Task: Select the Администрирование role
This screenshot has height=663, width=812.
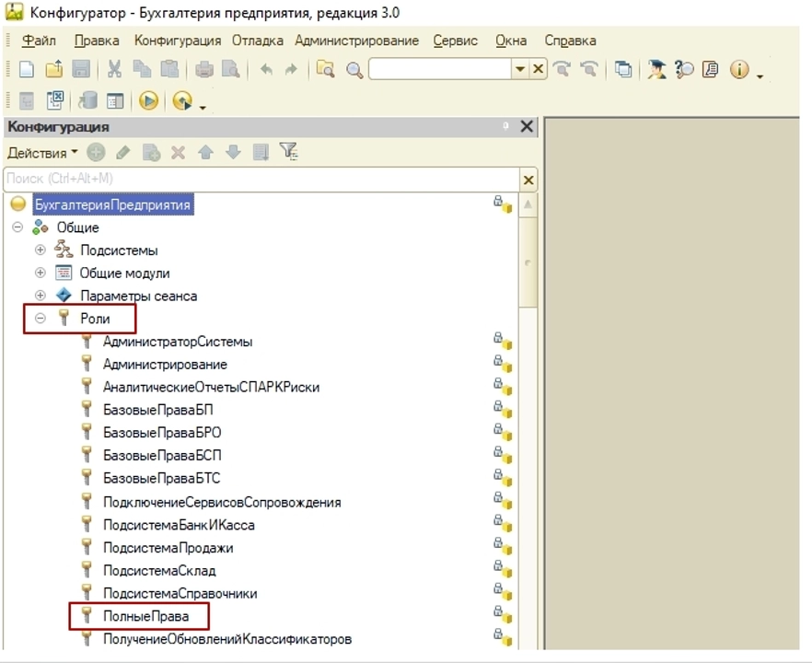Action: tap(165, 364)
